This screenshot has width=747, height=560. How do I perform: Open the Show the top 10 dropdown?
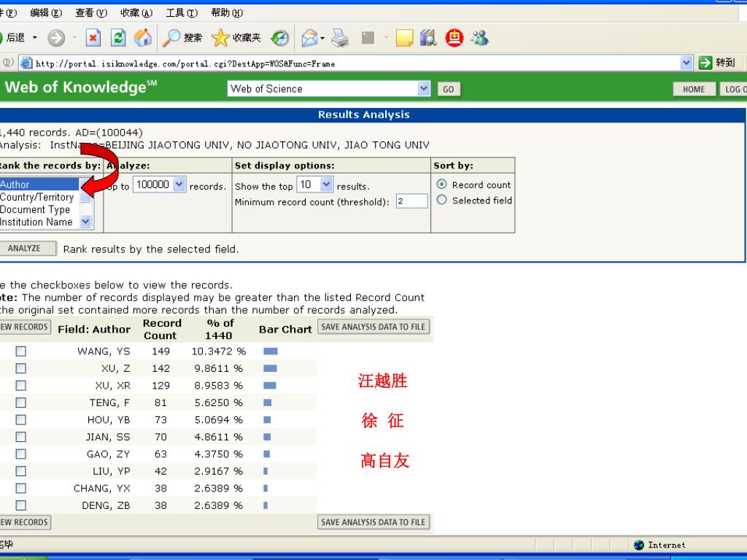[326, 184]
